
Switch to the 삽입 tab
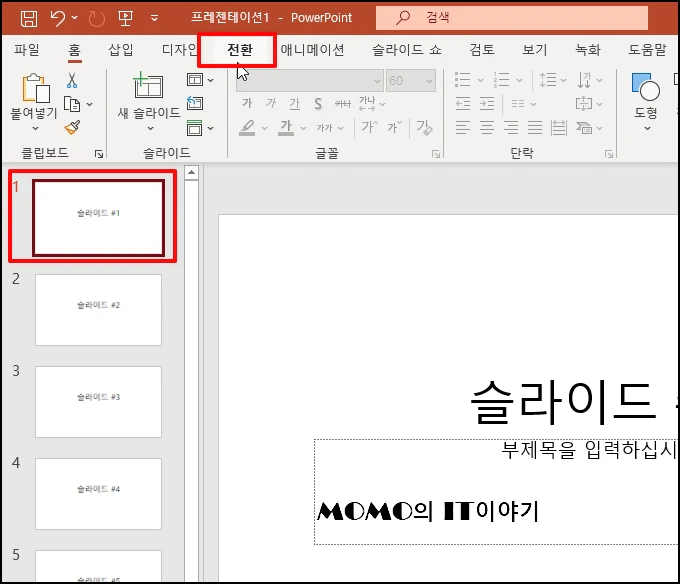click(121, 50)
